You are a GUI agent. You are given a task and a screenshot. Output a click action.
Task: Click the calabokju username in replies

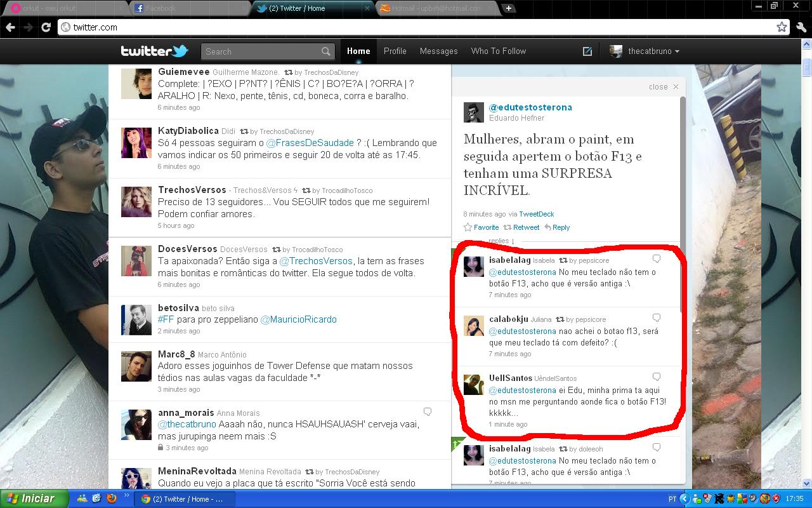pos(509,319)
